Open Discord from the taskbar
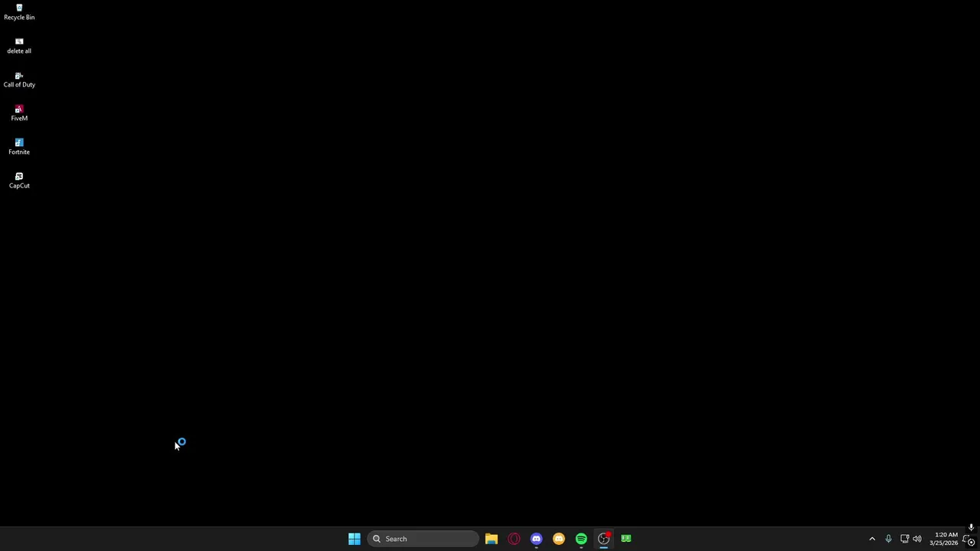The height and width of the screenshot is (551, 980). tap(536, 539)
